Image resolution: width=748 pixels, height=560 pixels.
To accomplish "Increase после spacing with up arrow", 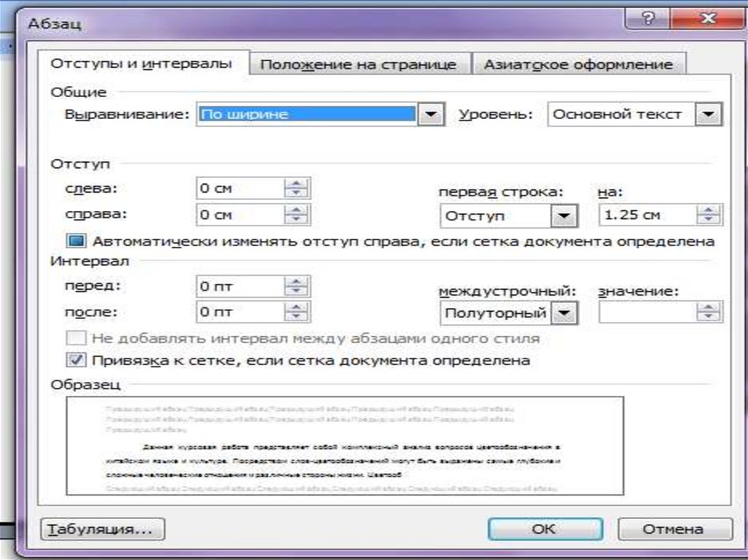I will (297, 307).
